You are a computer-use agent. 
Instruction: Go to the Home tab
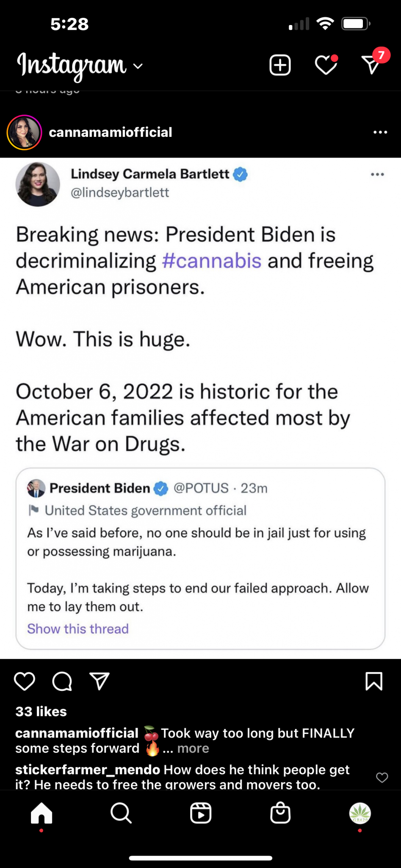41,813
